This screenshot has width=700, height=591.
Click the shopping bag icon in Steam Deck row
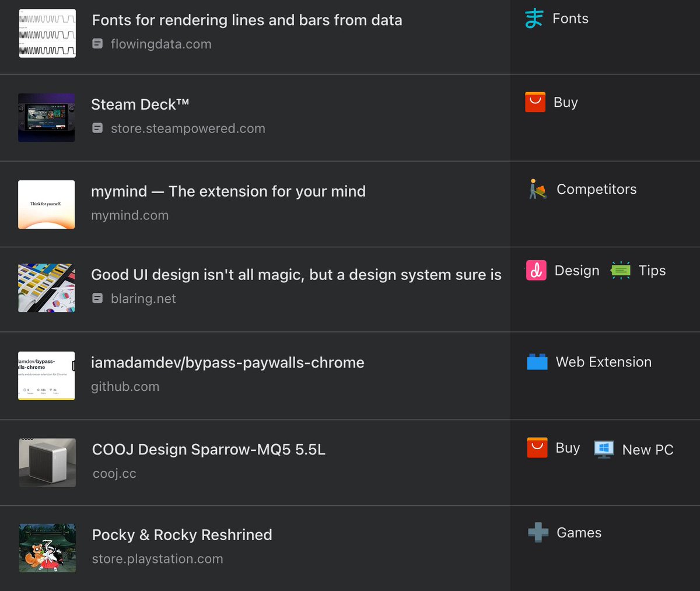535,102
